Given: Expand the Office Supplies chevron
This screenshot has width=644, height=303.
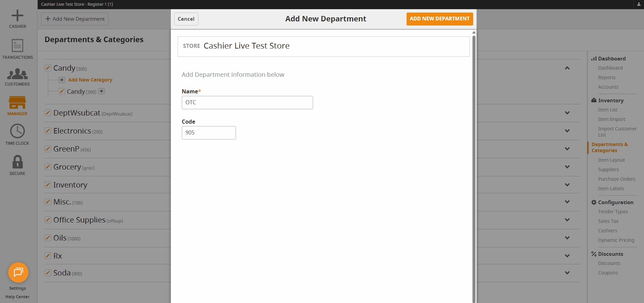Looking at the screenshot, I should coord(567,220).
